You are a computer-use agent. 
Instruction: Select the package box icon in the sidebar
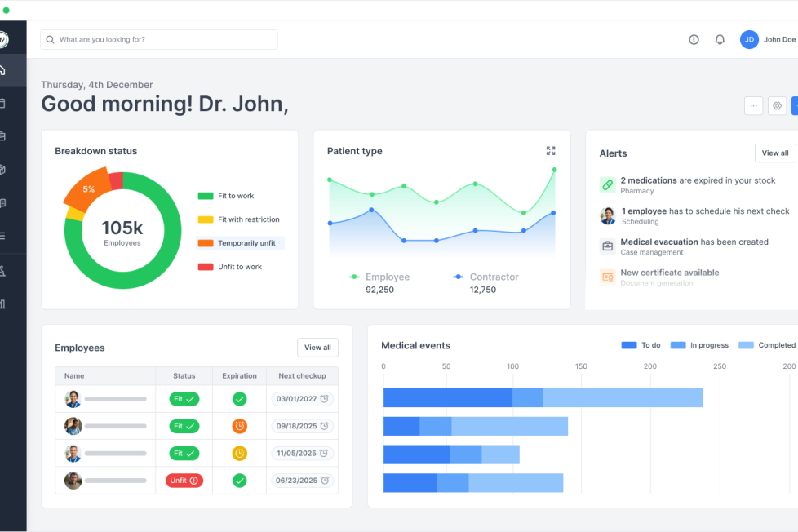pos(3,170)
